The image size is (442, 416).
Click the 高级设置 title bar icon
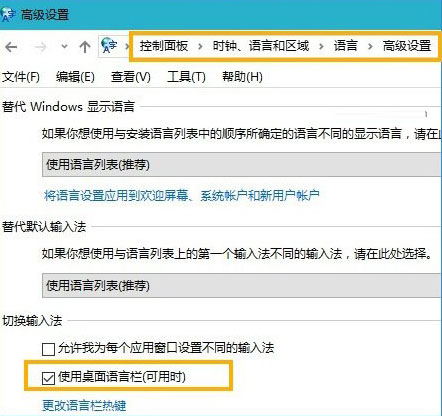coord(8,15)
